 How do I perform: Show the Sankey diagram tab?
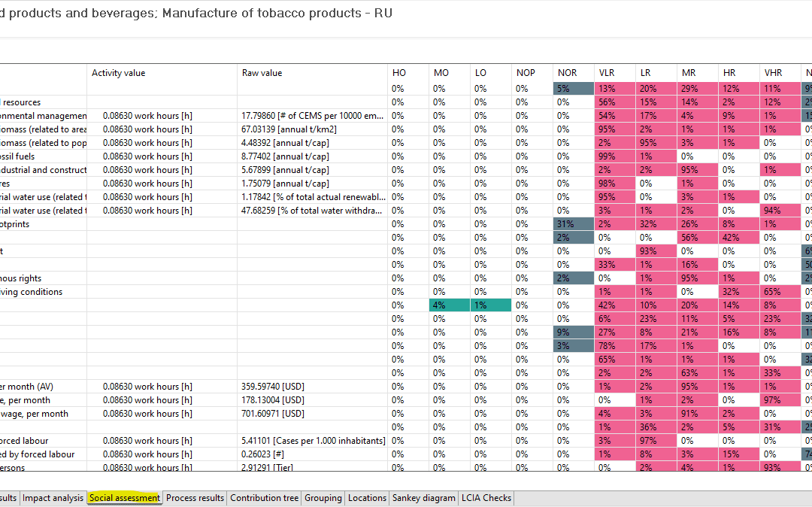423,498
